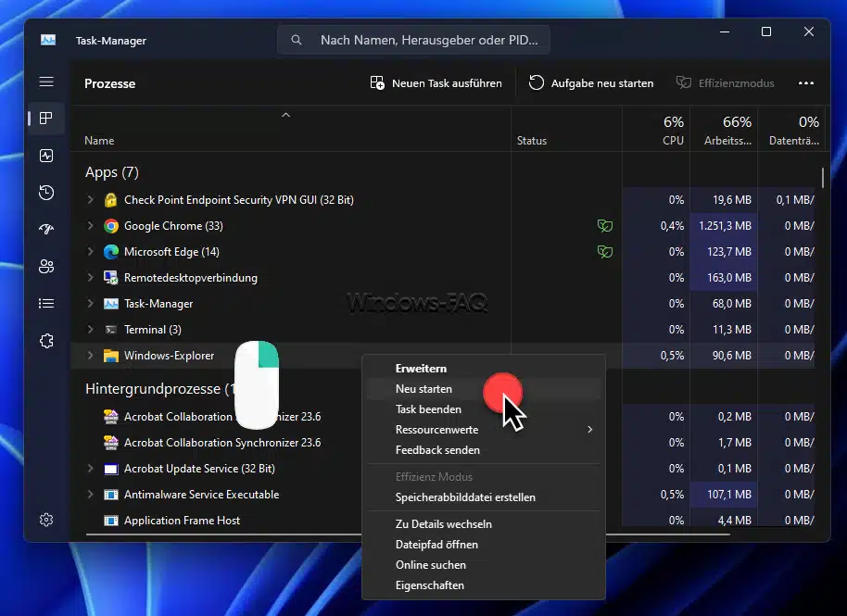Expand the Task-Manager process row
847x616 pixels.
tap(90, 304)
